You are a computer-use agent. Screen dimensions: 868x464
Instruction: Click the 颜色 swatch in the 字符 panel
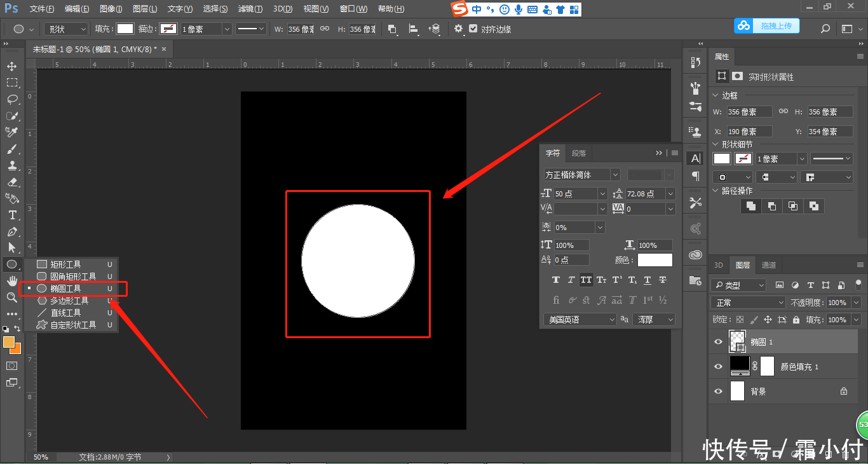(655, 260)
